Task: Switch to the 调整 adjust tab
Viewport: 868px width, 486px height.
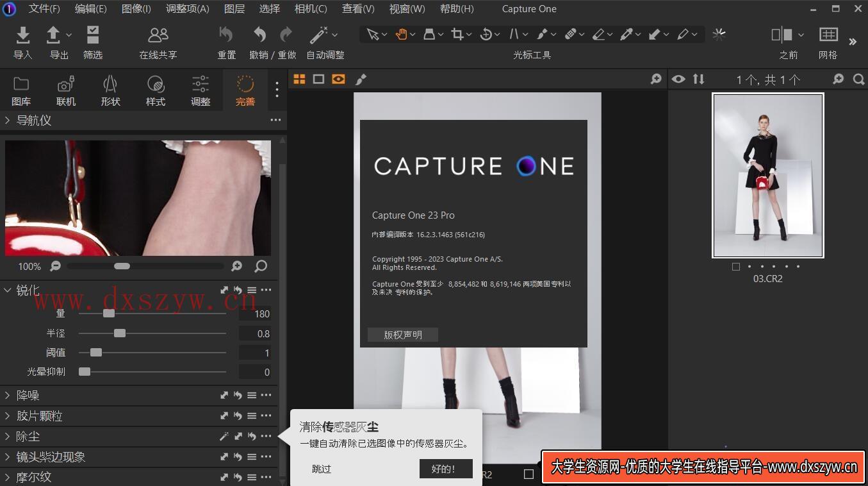Action: tap(201, 90)
